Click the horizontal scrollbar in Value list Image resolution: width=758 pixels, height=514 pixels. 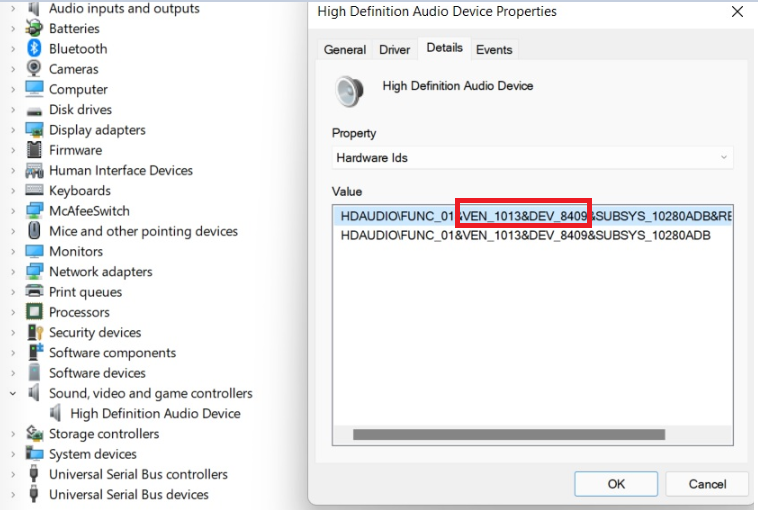coord(508,435)
